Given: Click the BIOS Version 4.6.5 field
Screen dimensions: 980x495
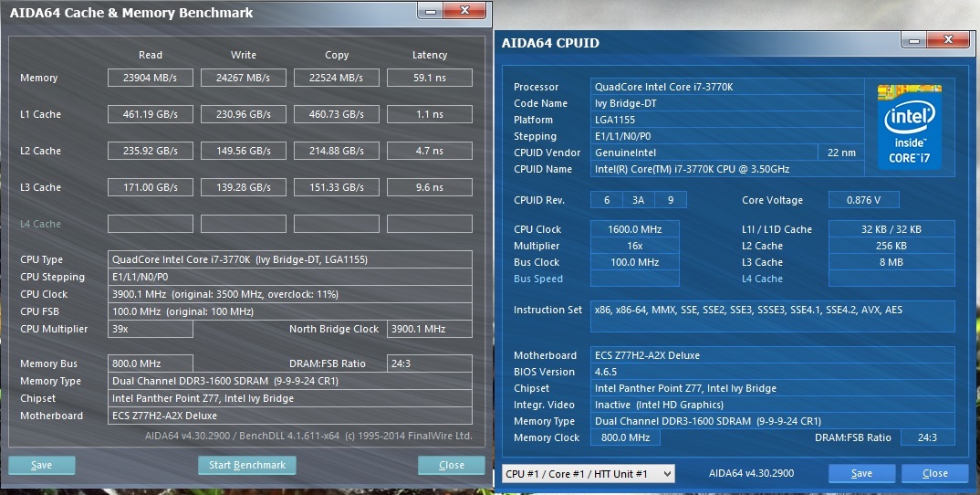Looking at the screenshot, I should coord(773,372).
